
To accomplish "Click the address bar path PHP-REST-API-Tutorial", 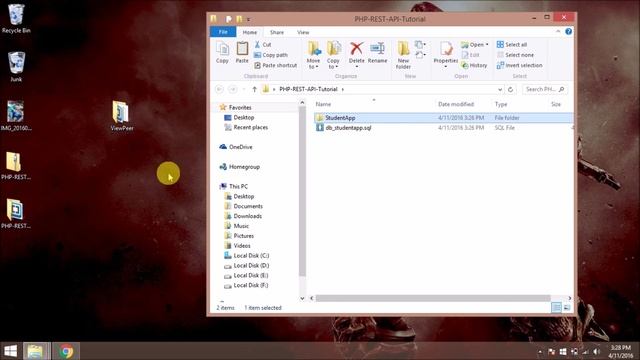I will (x=308, y=89).
